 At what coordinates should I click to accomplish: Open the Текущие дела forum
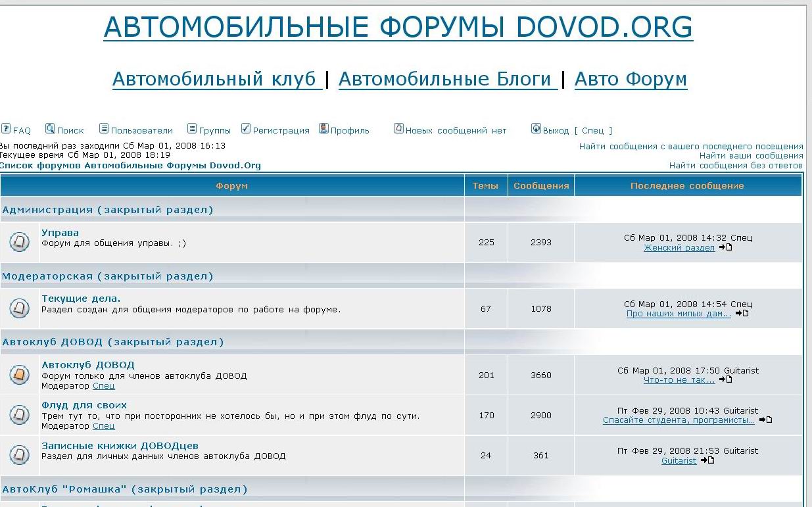[81, 299]
